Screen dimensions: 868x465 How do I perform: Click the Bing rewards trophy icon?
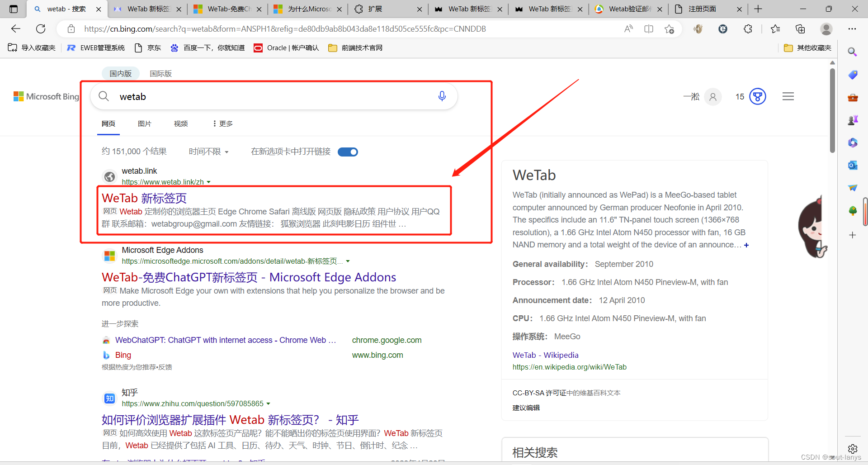click(x=758, y=96)
